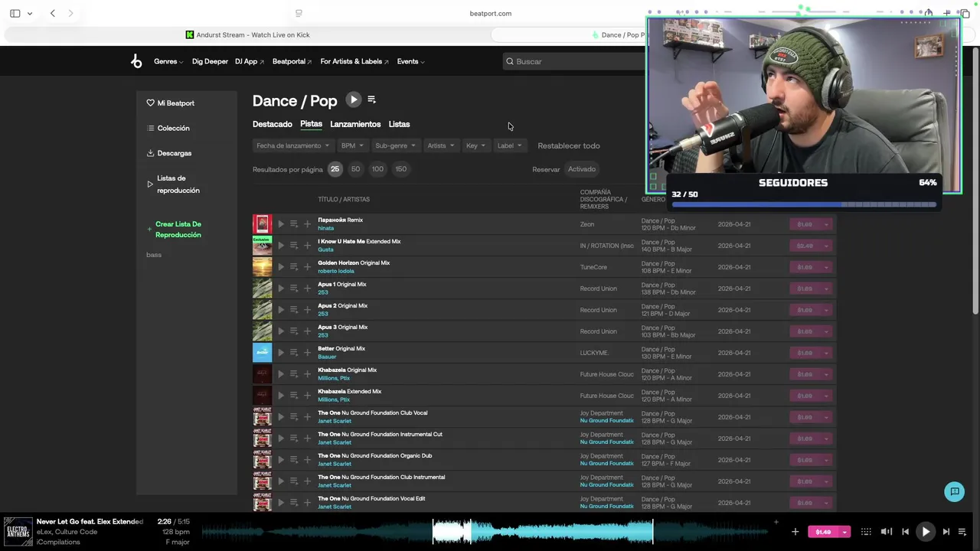Play I Know U Hate Me Extended Mix
980x551 pixels.
coord(280,246)
